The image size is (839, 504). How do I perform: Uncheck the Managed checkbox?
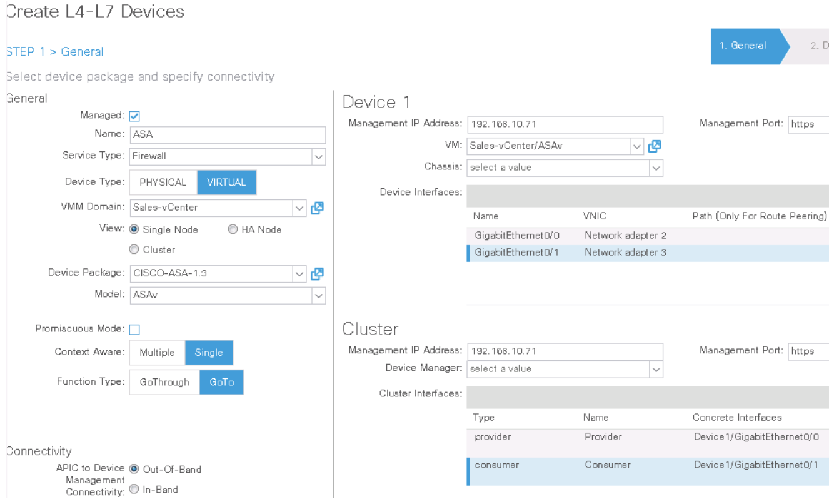134,116
